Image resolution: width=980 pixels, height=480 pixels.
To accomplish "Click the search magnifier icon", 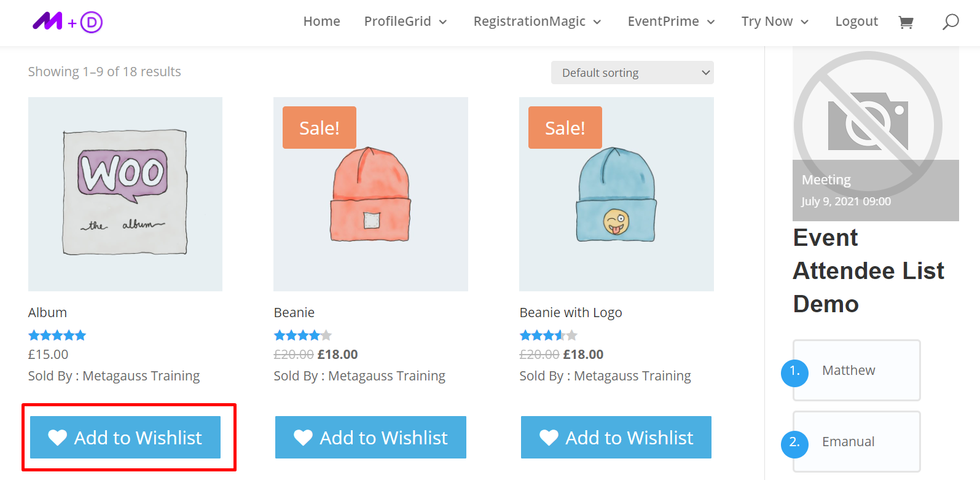I will 951,22.
